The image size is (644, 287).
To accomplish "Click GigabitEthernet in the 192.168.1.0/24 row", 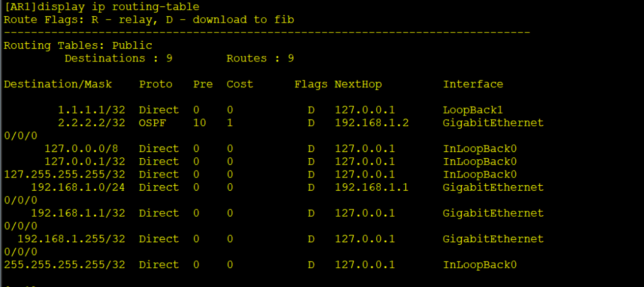I will (493, 187).
